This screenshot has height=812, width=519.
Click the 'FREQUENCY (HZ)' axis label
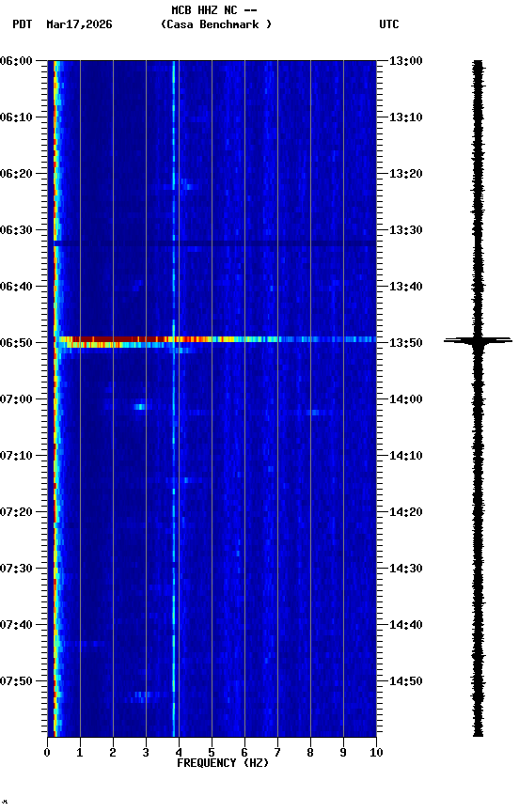tap(223, 763)
